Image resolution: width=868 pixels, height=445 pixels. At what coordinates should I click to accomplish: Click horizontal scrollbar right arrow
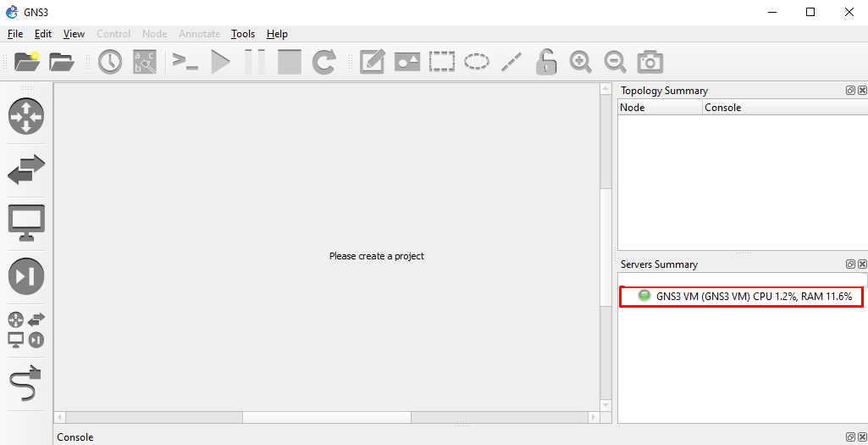[x=594, y=416]
